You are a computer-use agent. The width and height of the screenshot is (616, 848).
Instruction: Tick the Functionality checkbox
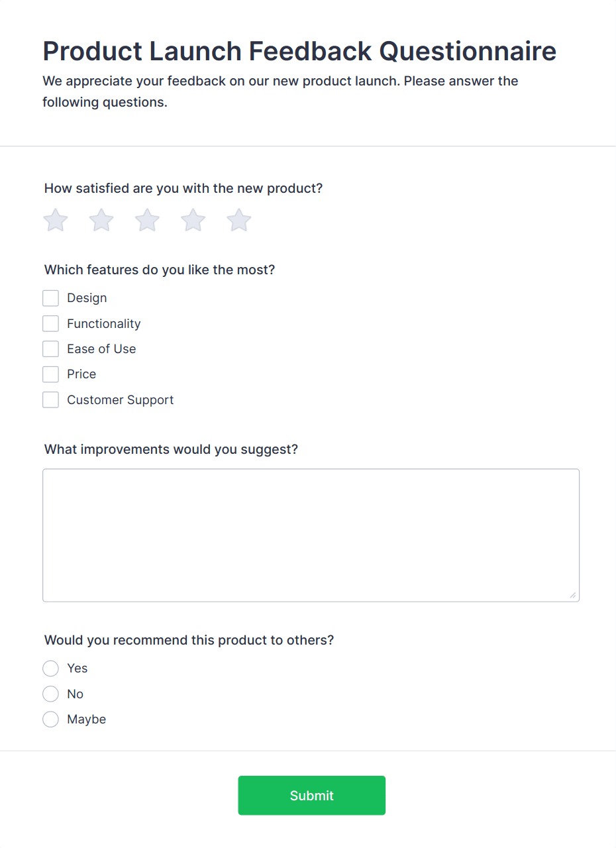pos(50,323)
